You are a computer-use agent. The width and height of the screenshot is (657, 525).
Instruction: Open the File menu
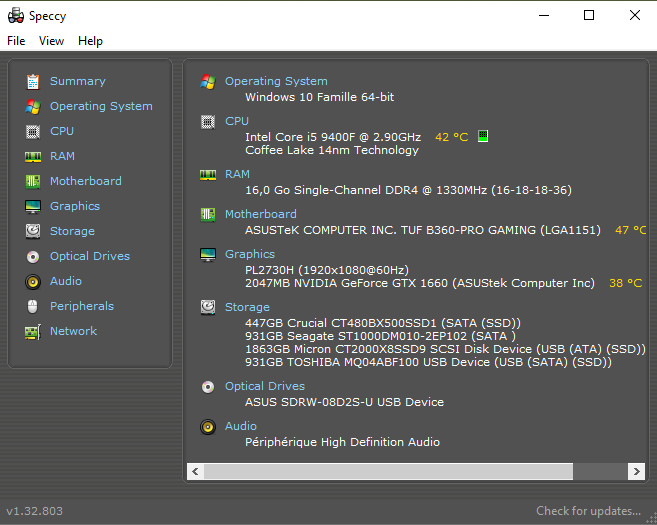coord(16,41)
